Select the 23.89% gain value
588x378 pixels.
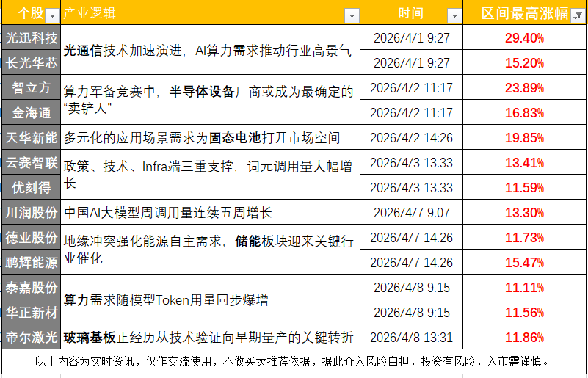(524, 88)
